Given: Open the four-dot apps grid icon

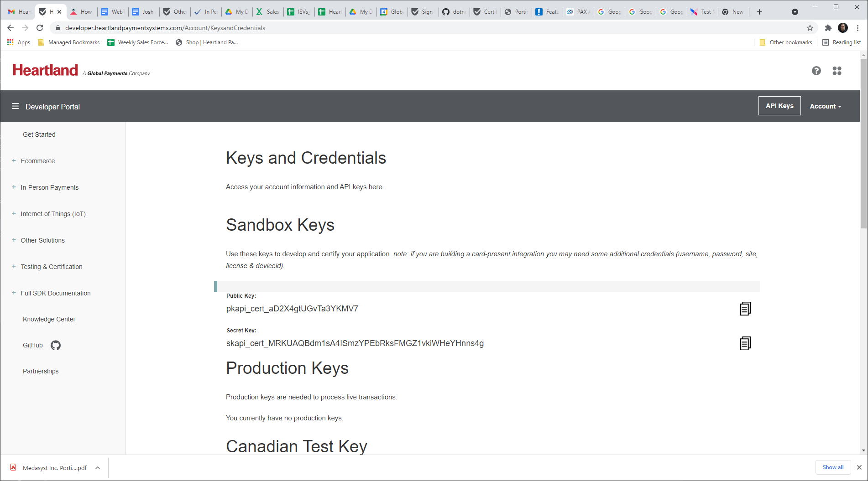Looking at the screenshot, I should tap(837, 71).
